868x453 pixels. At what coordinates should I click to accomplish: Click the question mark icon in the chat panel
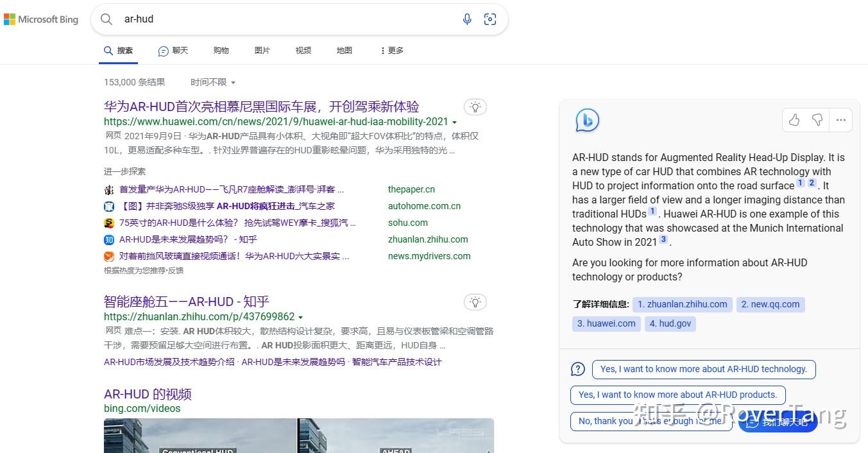(577, 369)
